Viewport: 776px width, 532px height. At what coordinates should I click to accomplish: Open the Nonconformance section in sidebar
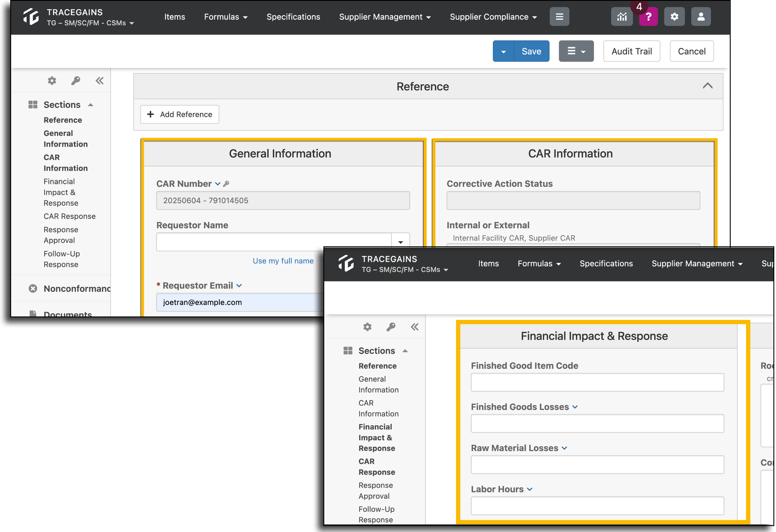pos(77,289)
